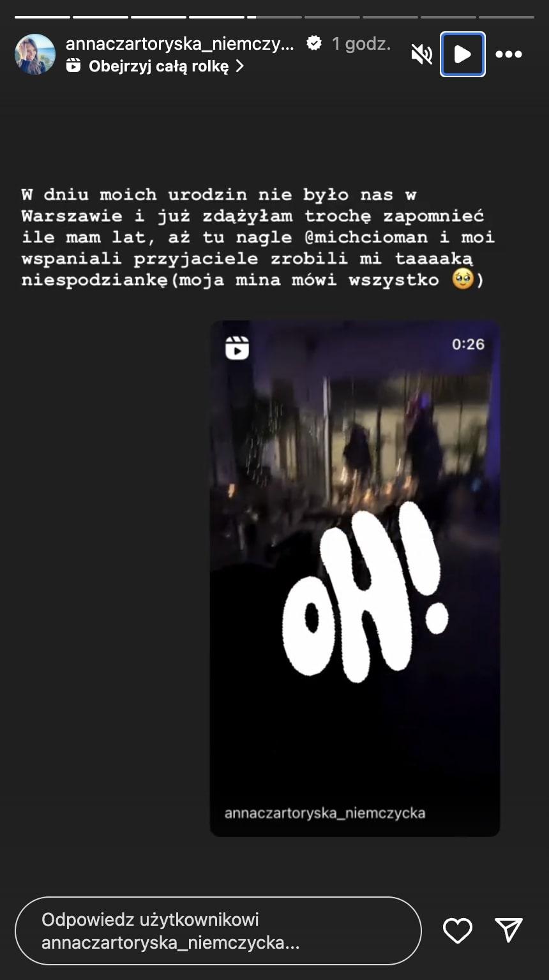Share story using paper plane icon
Screen dimensions: 549x980
point(509,930)
